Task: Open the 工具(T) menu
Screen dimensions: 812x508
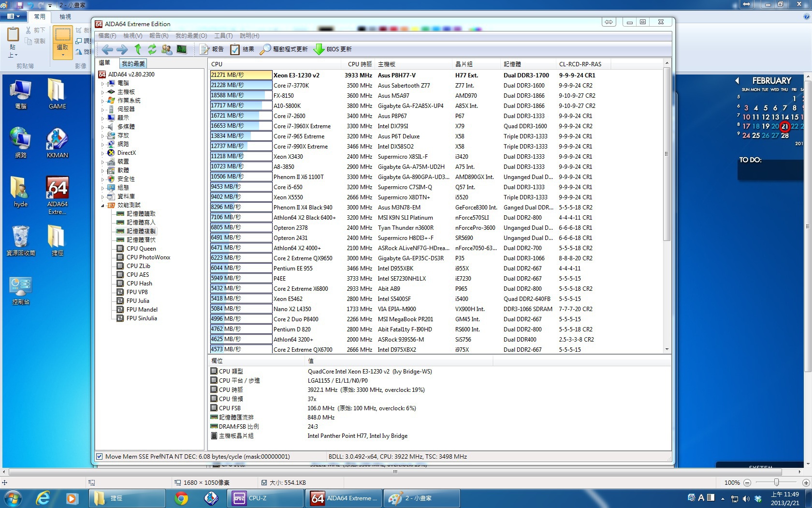Action: coord(223,36)
